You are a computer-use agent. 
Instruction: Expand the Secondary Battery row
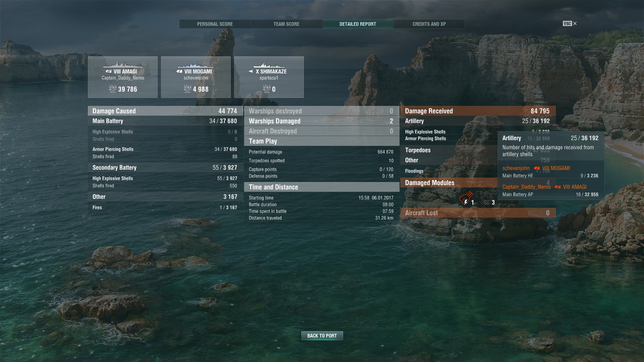click(x=165, y=168)
